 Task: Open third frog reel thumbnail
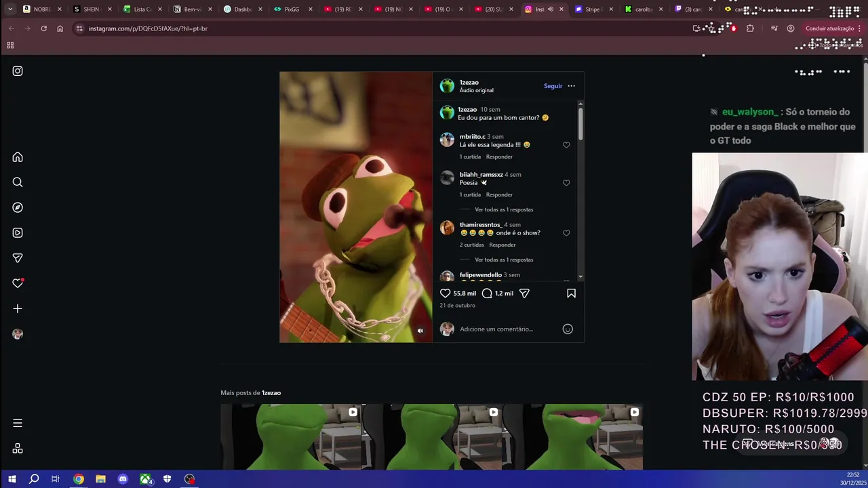point(572,436)
